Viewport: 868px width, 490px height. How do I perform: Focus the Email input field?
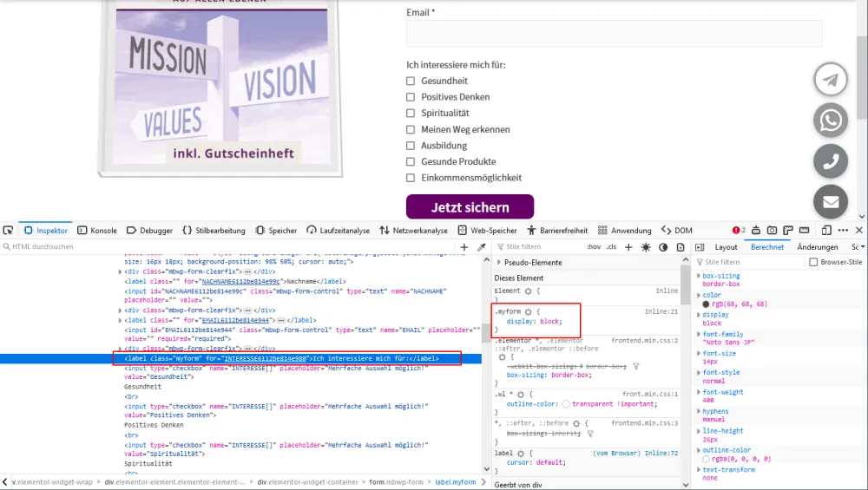[615, 34]
